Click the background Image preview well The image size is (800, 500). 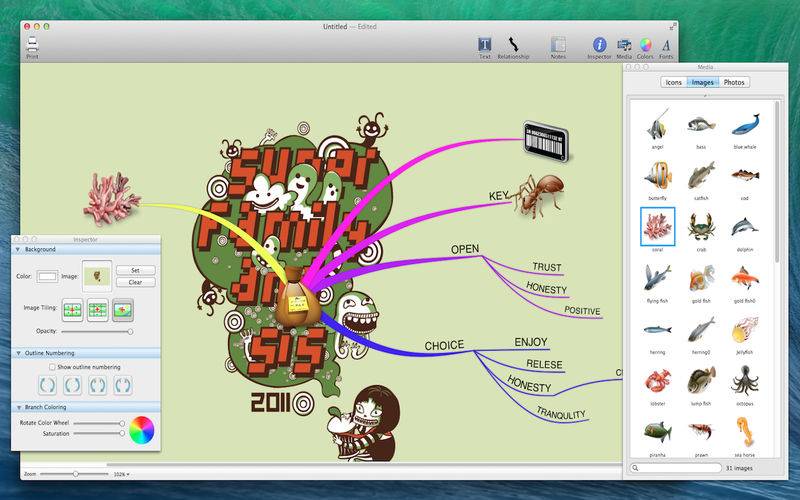tap(97, 276)
